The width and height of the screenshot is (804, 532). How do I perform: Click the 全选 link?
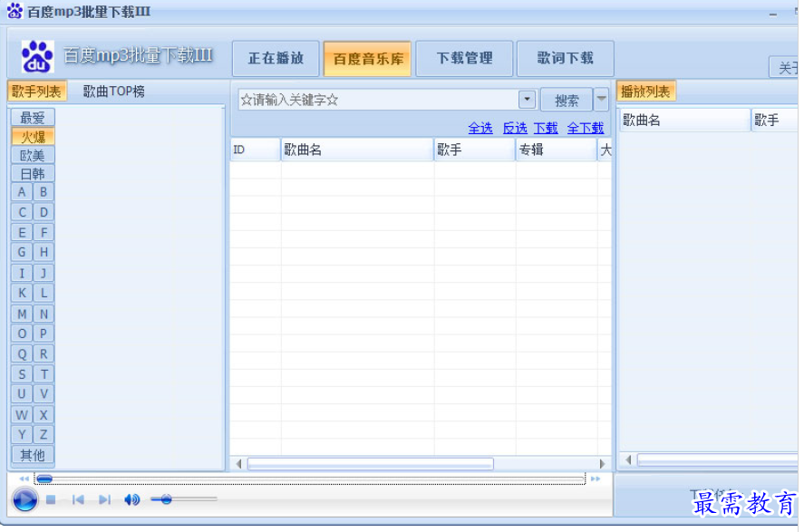(480, 128)
